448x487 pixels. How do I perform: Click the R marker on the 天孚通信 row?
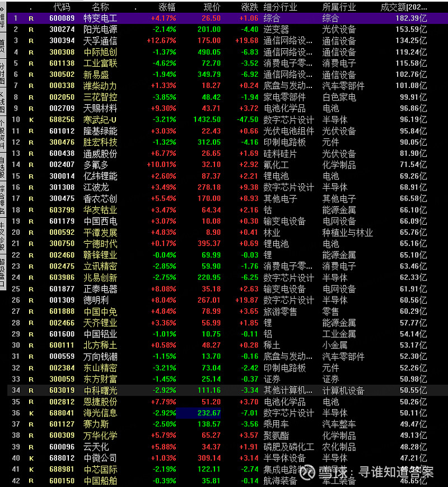31,41
